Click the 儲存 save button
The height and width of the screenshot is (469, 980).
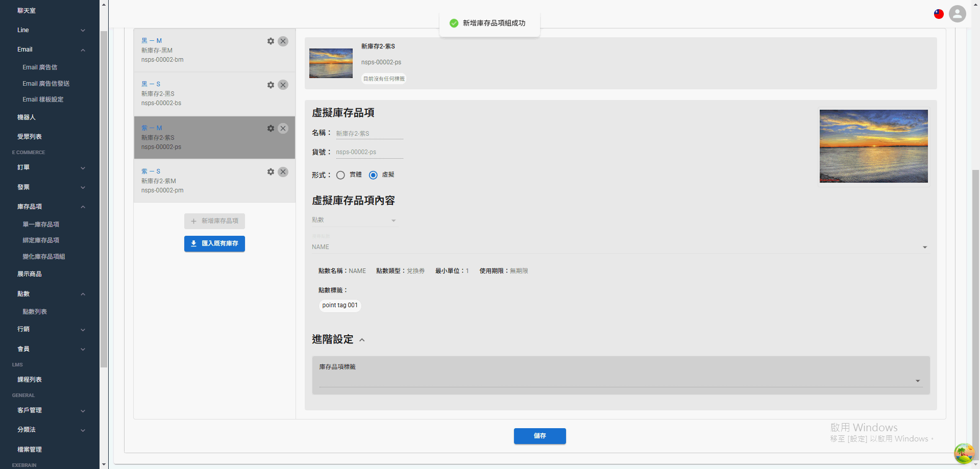(540, 436)
